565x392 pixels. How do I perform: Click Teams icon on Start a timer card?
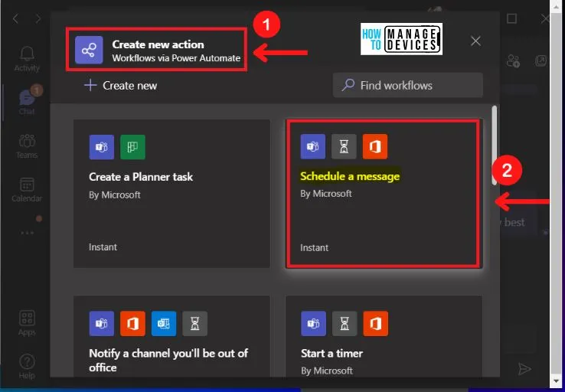coord(313,324)
